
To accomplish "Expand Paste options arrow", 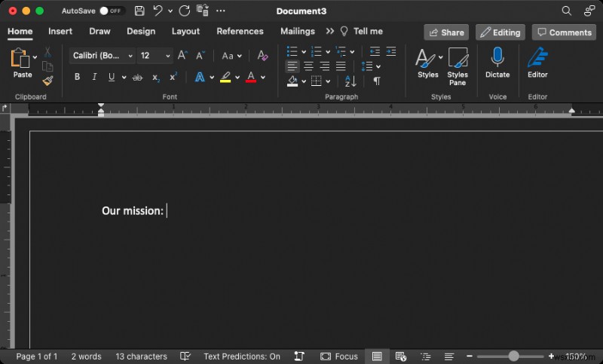I will click(x=35, y=57).
